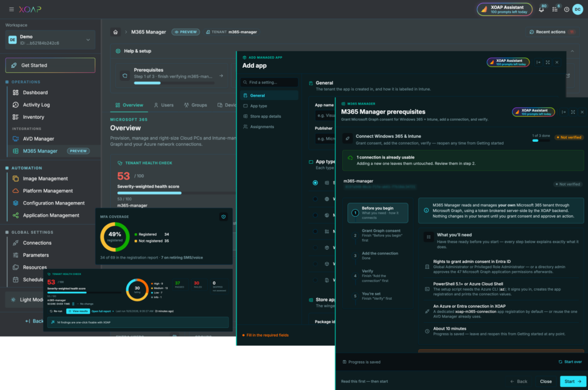
Task: Click the Get Started button
Action: [51, 65]
